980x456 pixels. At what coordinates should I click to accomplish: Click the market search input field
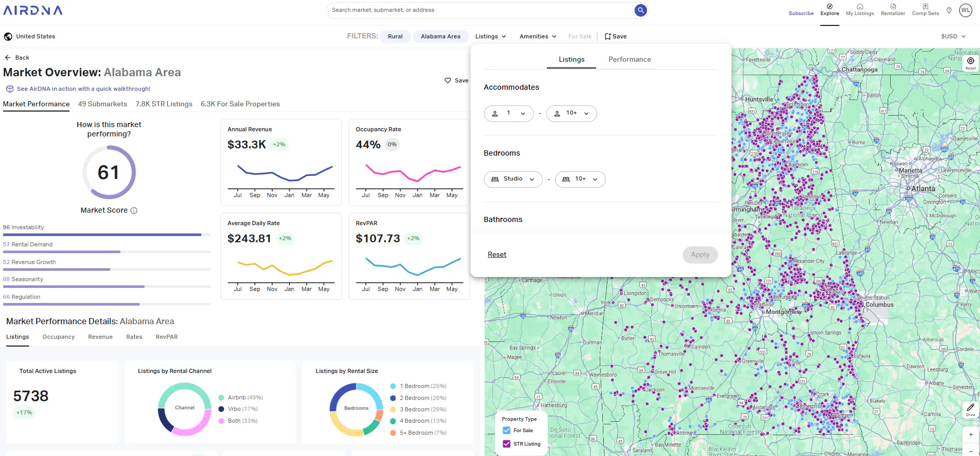point(480,10)
